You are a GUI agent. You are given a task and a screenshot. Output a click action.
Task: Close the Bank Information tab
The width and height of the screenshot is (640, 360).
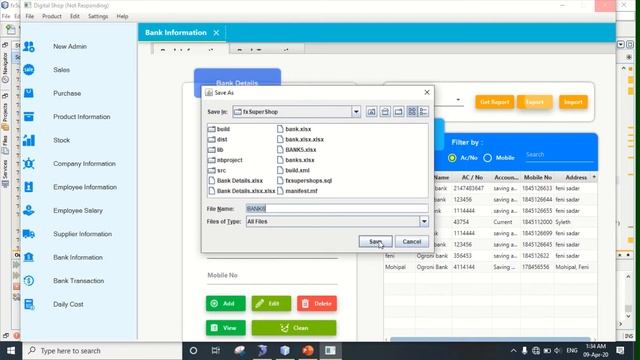[x=216, y=33]
